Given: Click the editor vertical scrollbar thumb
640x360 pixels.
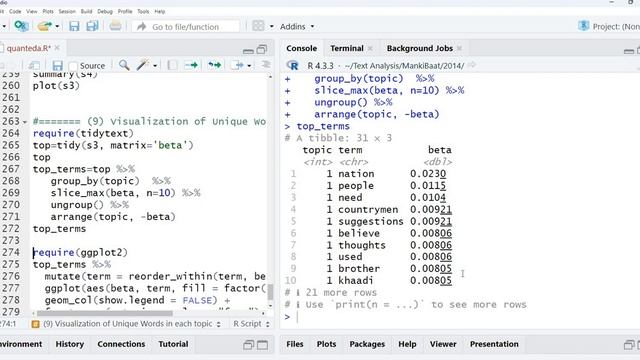Looking at the screenshot, I should 270,291.
